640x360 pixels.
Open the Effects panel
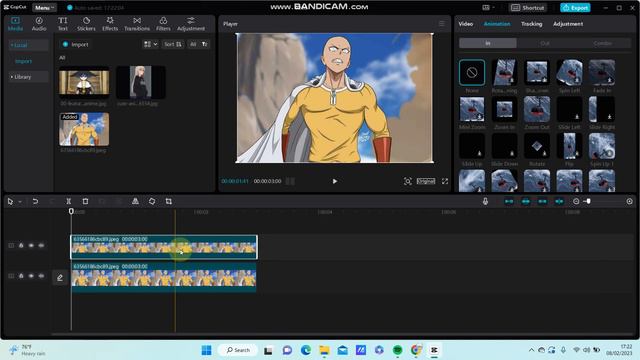click(x=110, y=24)
